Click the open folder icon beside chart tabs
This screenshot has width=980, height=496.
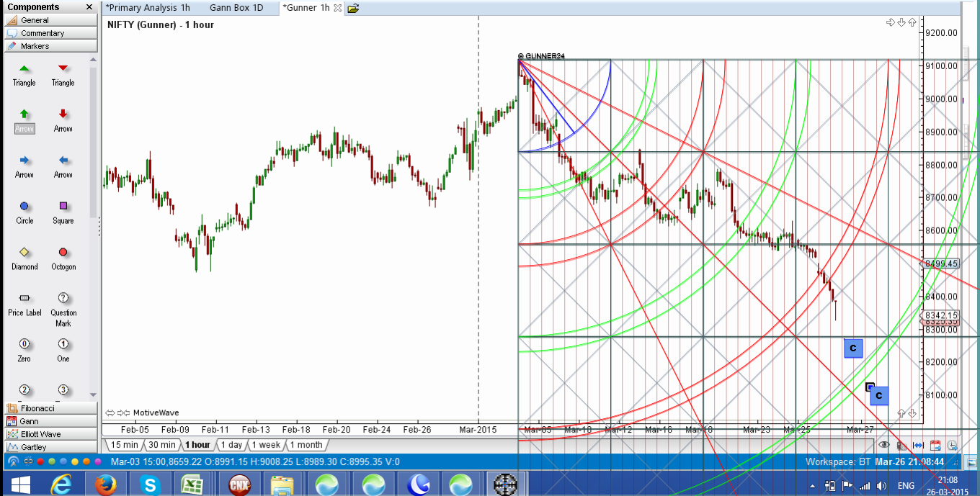click(353, 9)
